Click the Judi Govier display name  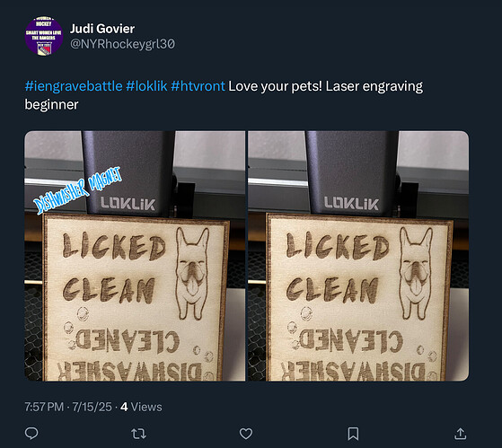(102, 29)
